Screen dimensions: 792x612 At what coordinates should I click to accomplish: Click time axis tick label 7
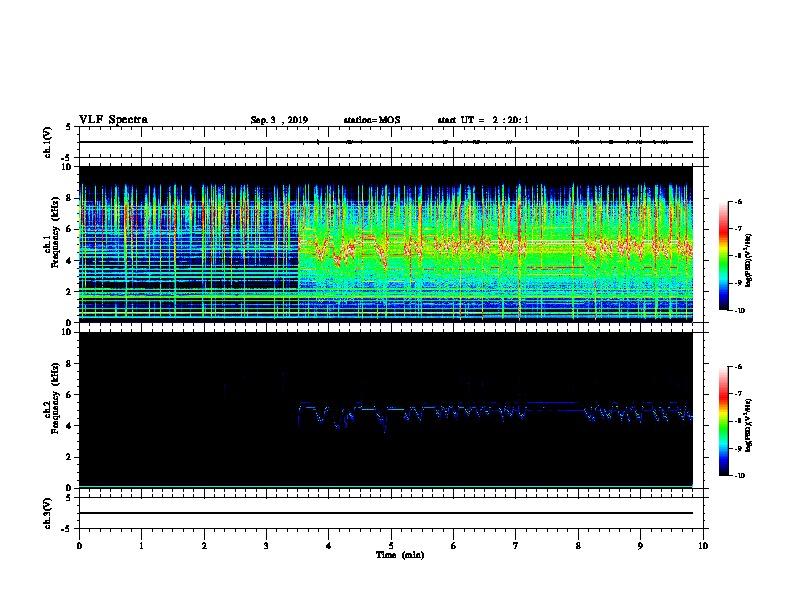pos(516,546)
